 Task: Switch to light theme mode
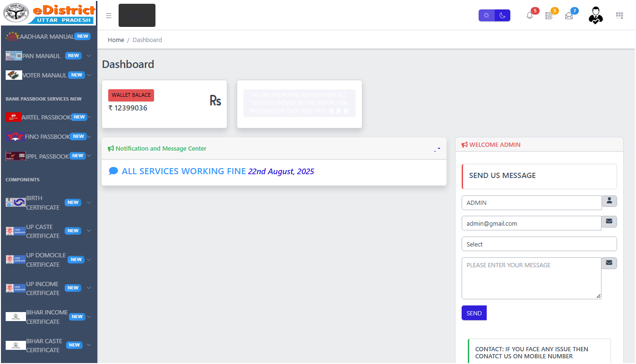486,16
